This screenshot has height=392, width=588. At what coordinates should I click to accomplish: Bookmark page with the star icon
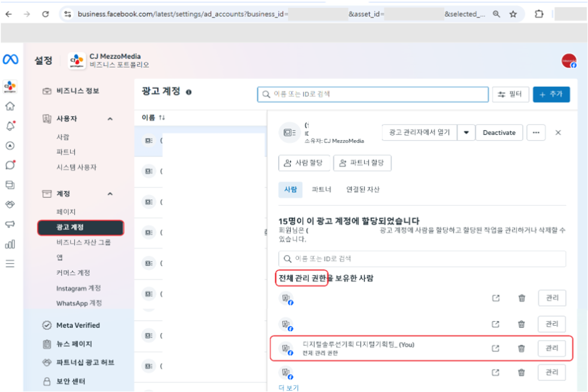click(x=513, y=14)
